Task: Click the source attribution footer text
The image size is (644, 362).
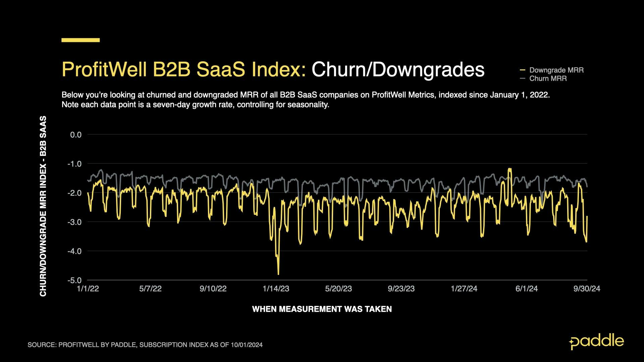Action: point(145,345)
